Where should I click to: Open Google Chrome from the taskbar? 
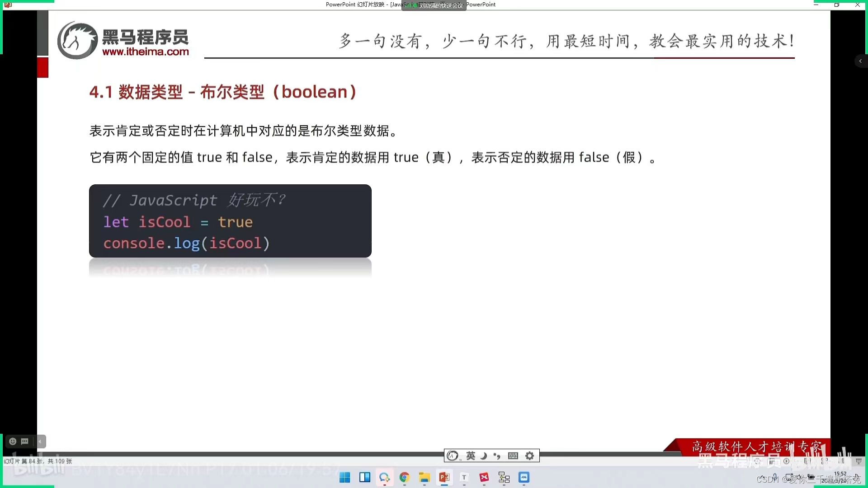click(x=405, y=478)
